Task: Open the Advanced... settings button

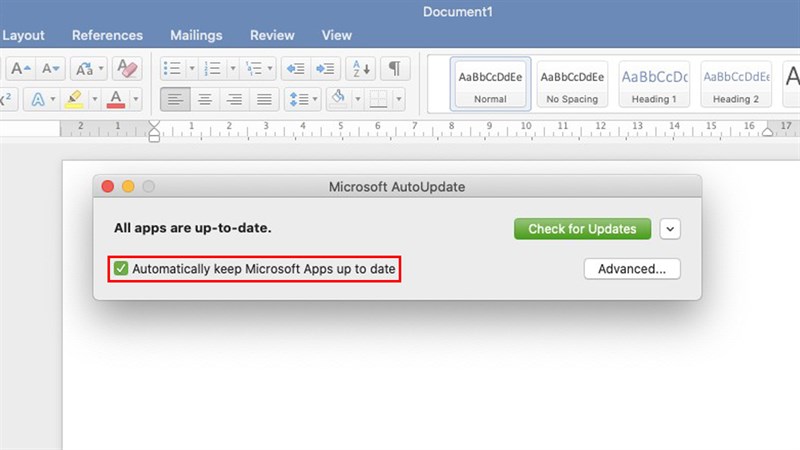Action: (632, 269)
